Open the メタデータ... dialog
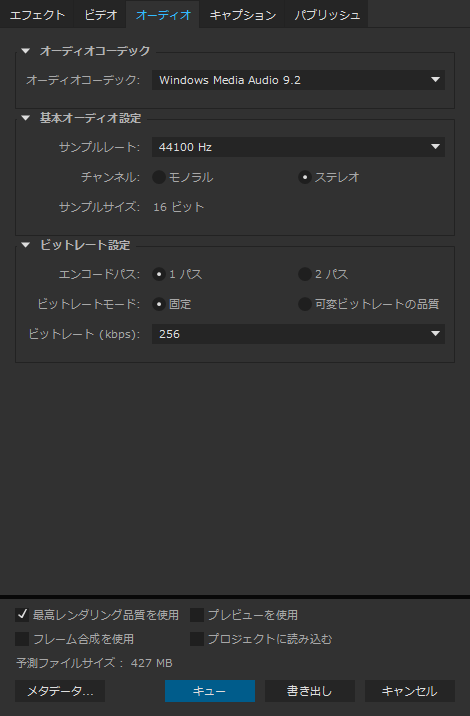The width and height of the screenshot is (470, 716). point(60,691)
